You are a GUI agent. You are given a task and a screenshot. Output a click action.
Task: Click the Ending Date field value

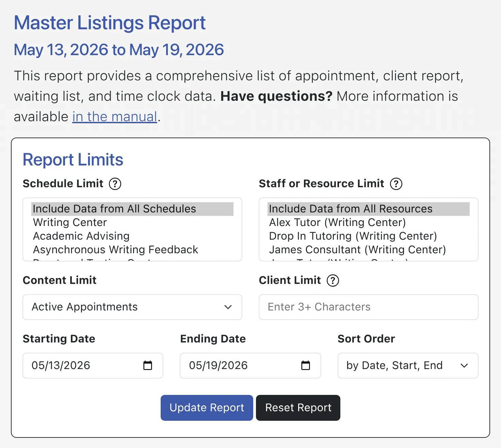coord(219,366)
